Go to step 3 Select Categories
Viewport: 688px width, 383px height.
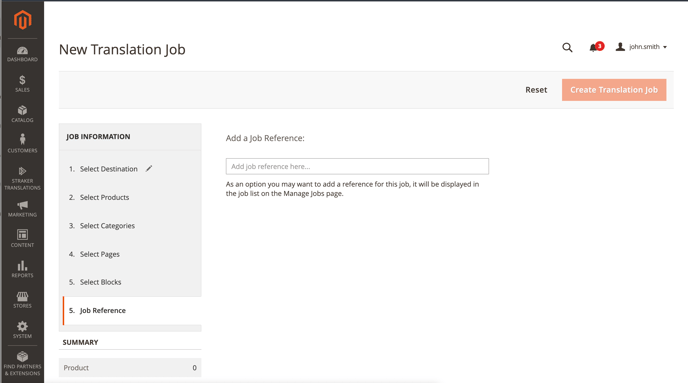pos(102,226)
